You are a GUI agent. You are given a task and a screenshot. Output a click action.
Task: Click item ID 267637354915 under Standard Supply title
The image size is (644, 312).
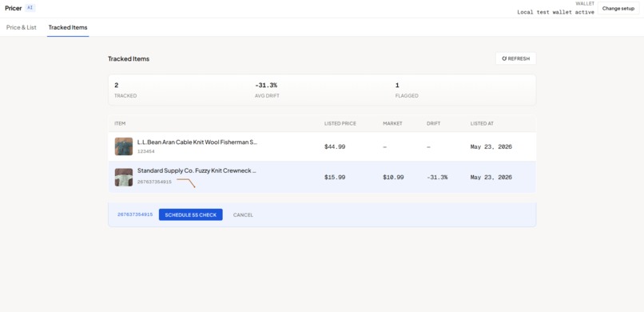154,182
